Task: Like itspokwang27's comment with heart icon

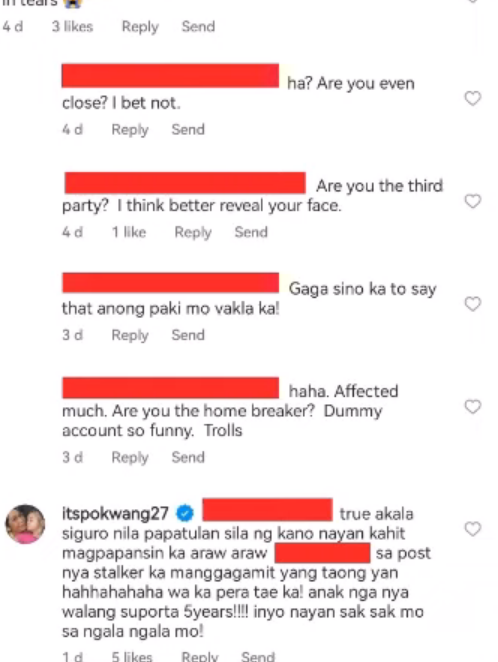Action: pyautogui.click(x=473, y=529)
